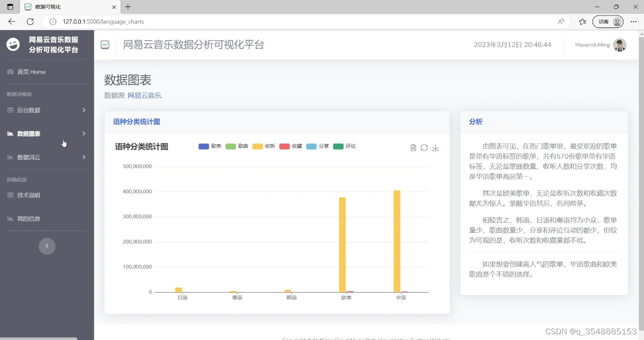This screenshot has height=340, width=644.
Task: Click the 数据图表 page heading
Action: pos(127,80)
